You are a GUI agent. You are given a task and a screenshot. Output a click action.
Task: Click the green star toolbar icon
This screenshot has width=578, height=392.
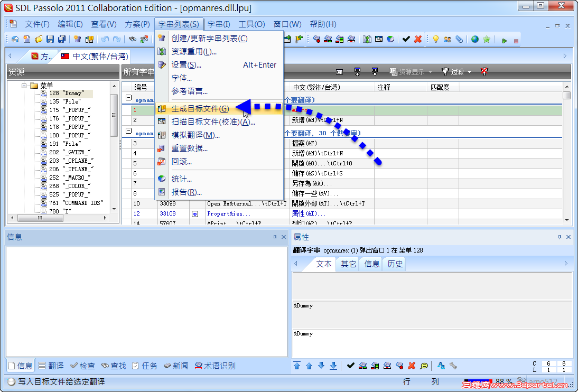point(487,39)
